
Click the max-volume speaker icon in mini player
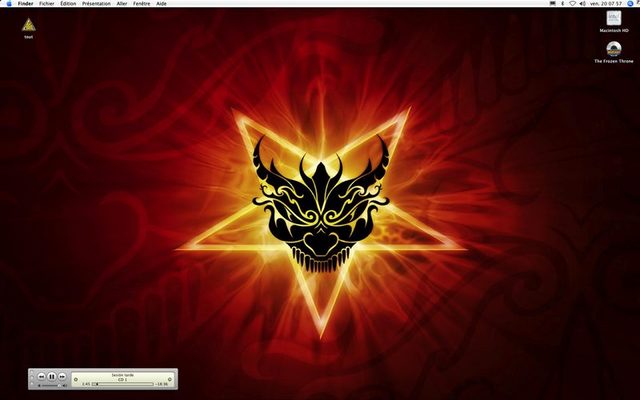click(65, 386)
